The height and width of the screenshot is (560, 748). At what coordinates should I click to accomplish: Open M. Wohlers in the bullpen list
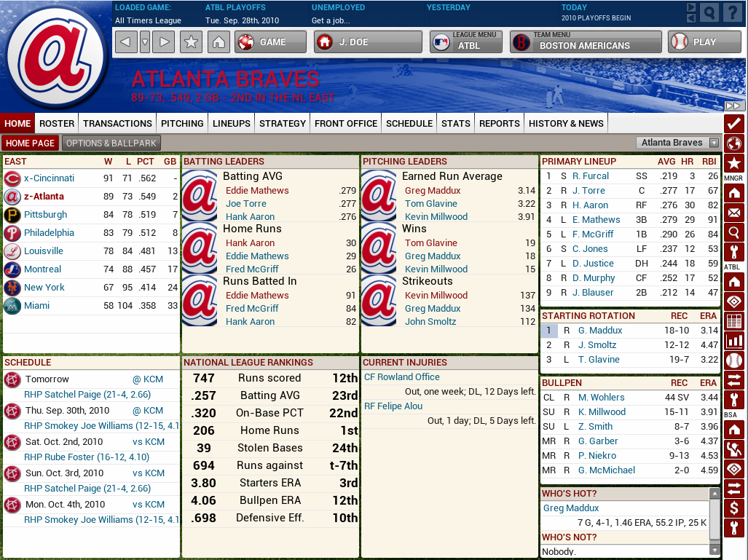(601, 398)
